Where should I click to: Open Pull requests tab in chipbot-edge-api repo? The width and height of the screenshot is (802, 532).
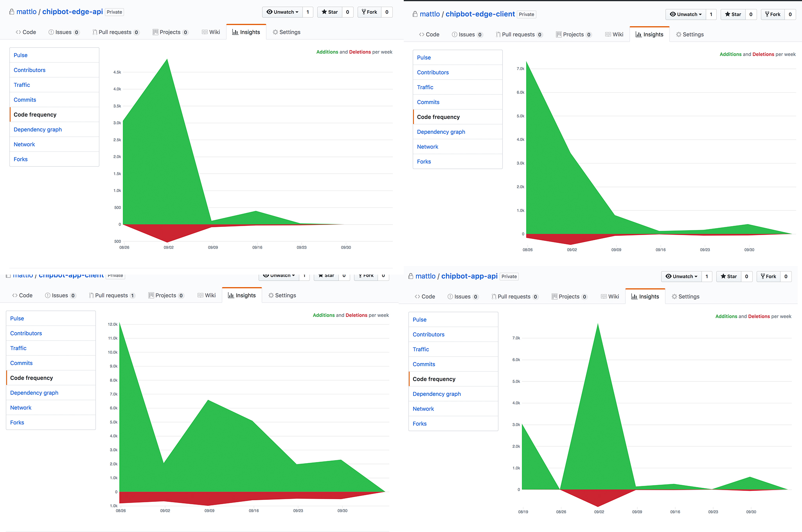coord(116,32)
